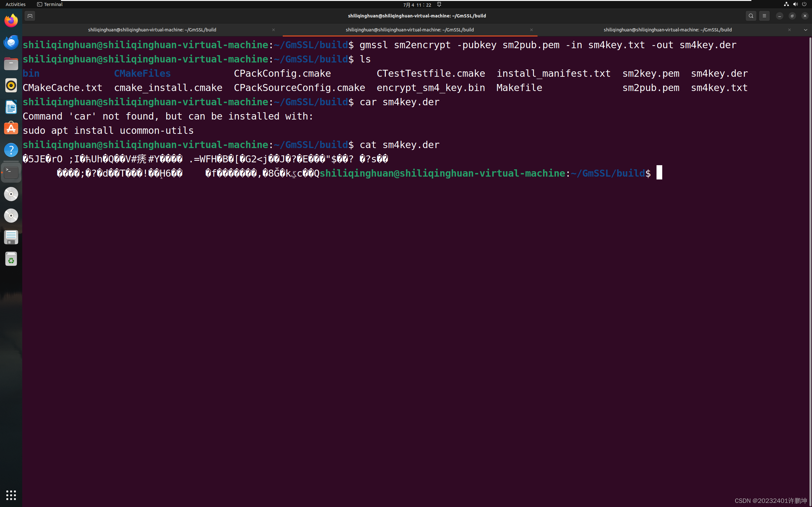Click 'CMakeCache.txt' file name
The width and height of the screenshot is (812, 507).
click(x=63, y=88)
